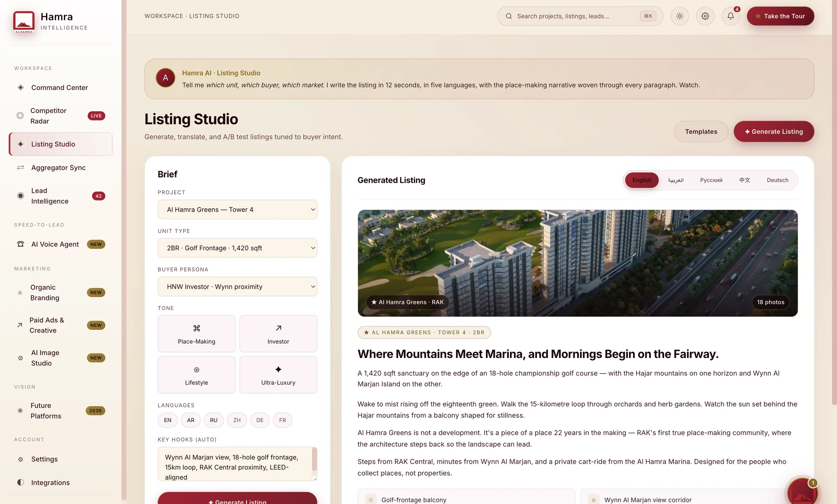Open the Project dropdown
Viewport: 837px width, 504px height.
[x=237, y=210]
